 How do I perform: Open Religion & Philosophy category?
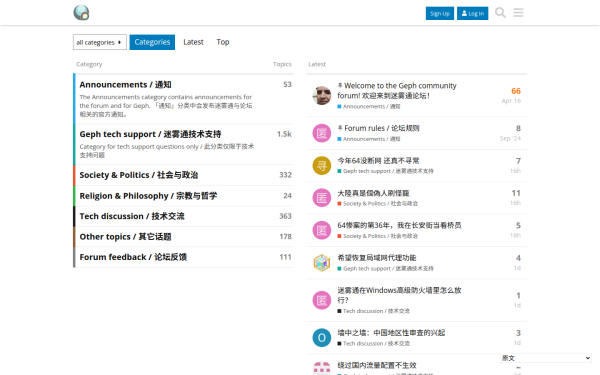148,196
